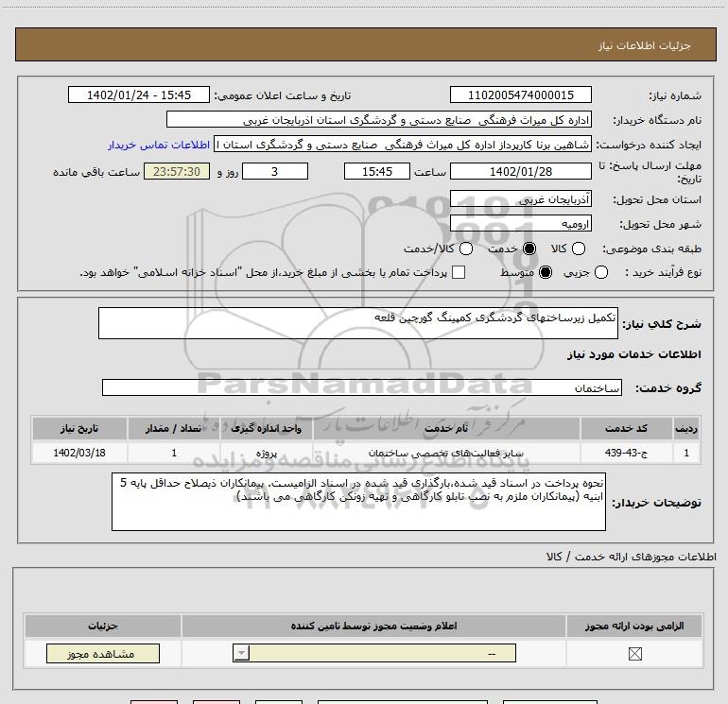The width and height of the screenshot is (728, 704).
Task: Click the پروژه unit cell
Action: 267,453
